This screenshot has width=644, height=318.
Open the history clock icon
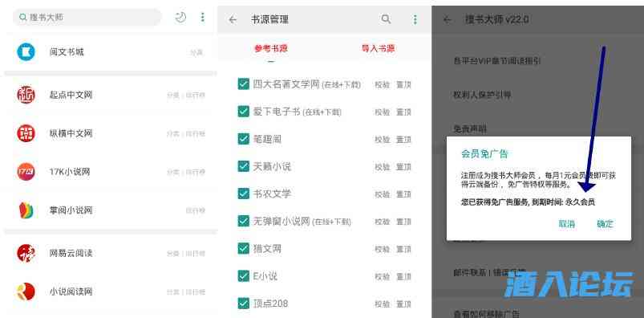[180, 18]
